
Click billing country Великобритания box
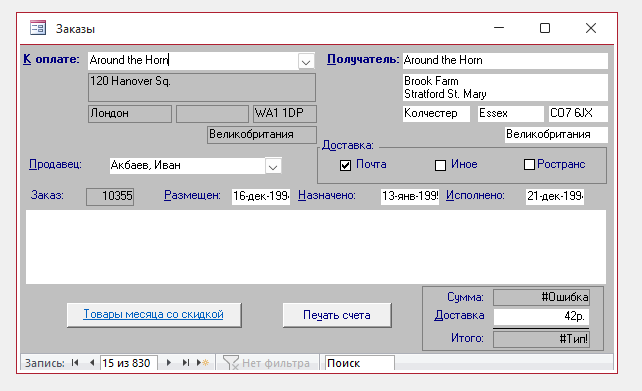262,135
